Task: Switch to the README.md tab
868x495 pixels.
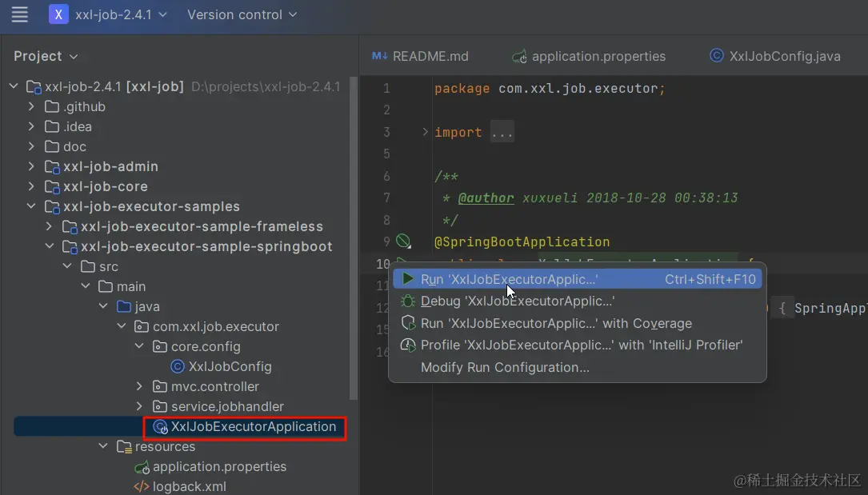Action: [x=420, y=57]
